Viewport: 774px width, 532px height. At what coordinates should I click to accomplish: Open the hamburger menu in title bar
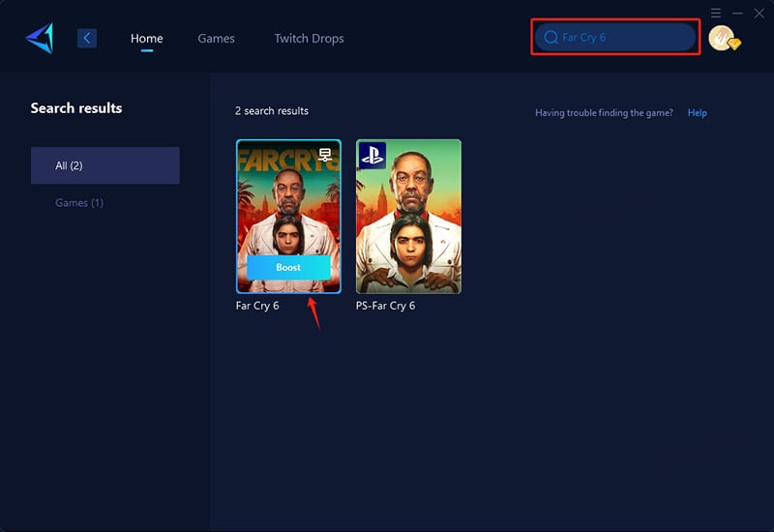[x=716, y=13]
